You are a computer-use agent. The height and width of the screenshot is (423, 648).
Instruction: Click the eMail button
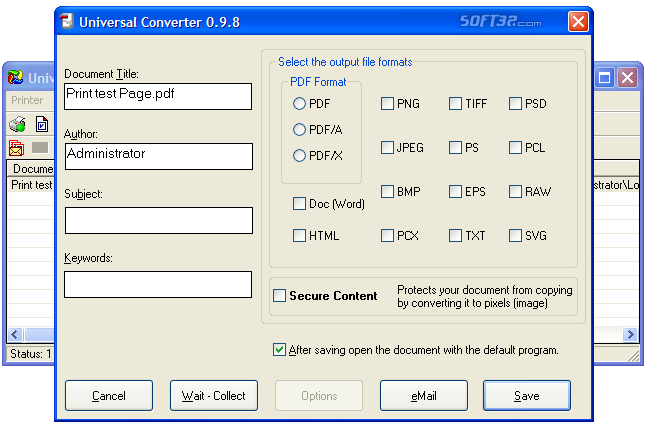(x=423, y=396)
